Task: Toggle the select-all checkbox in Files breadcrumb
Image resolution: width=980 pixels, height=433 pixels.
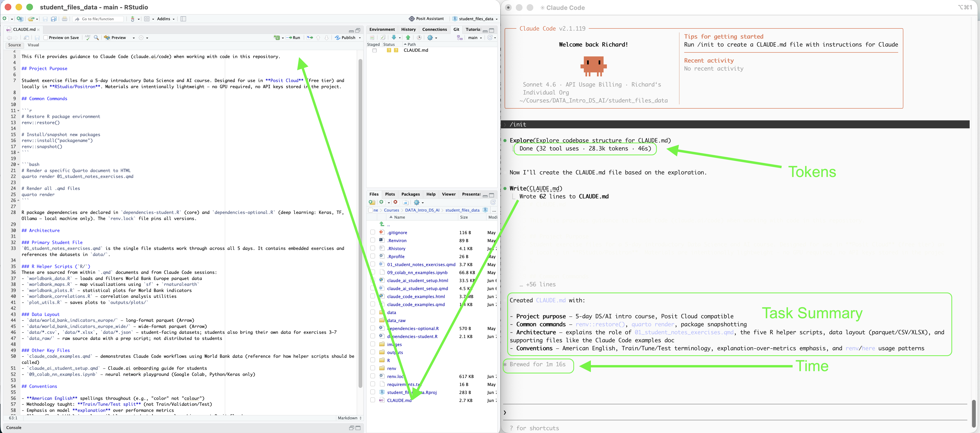Action: click(x=371, y=210)
